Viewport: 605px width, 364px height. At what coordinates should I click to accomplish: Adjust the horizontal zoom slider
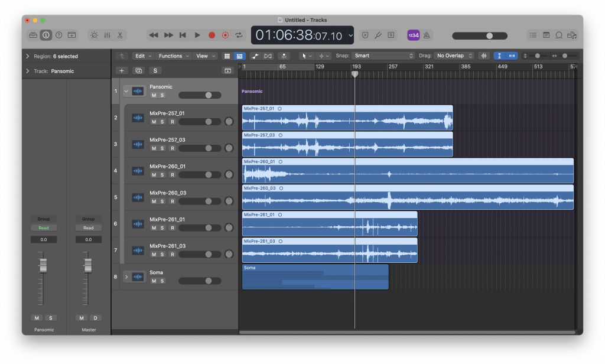[564, 56]
